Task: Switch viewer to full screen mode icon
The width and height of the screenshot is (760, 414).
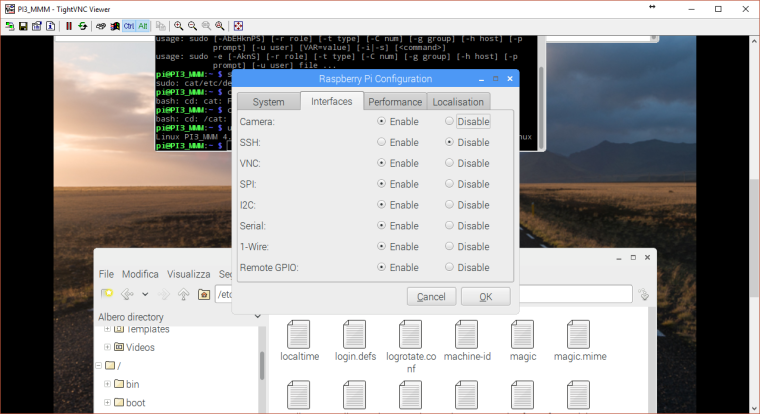Action: pos(238,26)
